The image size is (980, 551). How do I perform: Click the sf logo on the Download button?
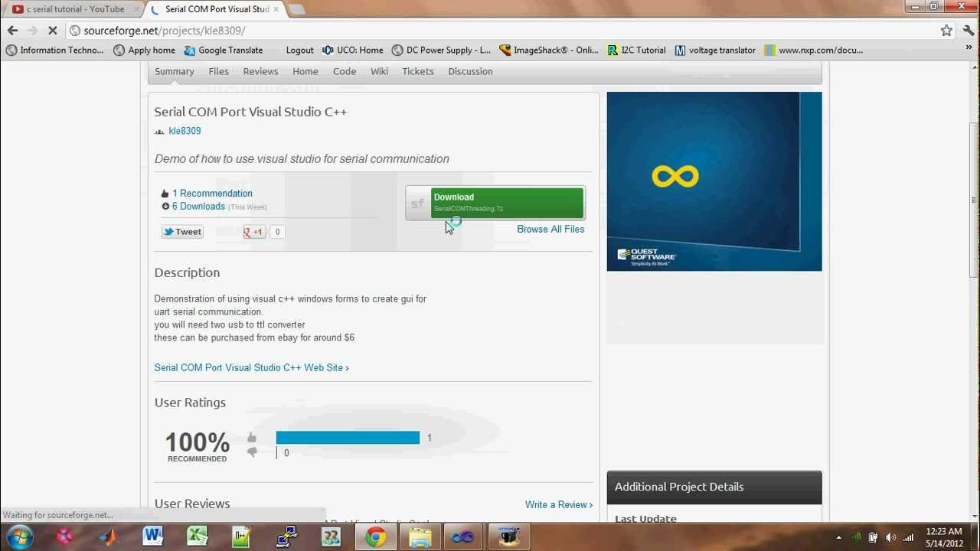[418, 204]
